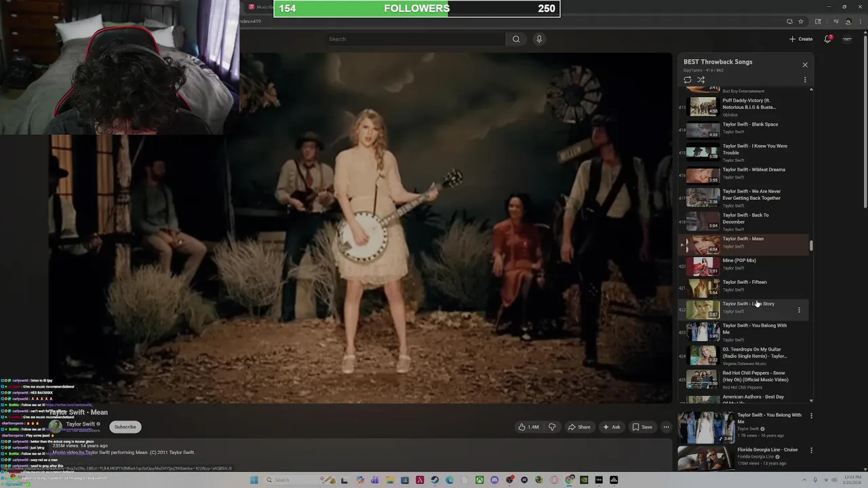Open Chrome three-dot menu

(x=861, y=21)
